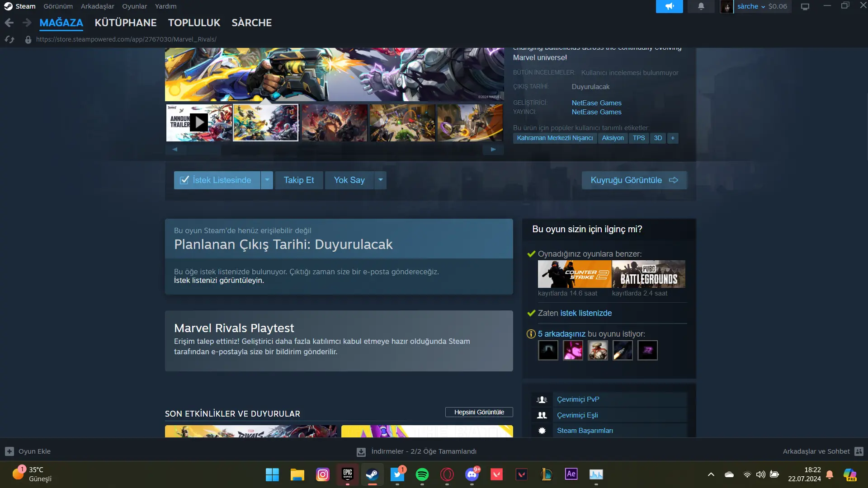Toggle Yok Say to ignore the game
The width and height of the screenshot is (868, 488).
[349, 180]
